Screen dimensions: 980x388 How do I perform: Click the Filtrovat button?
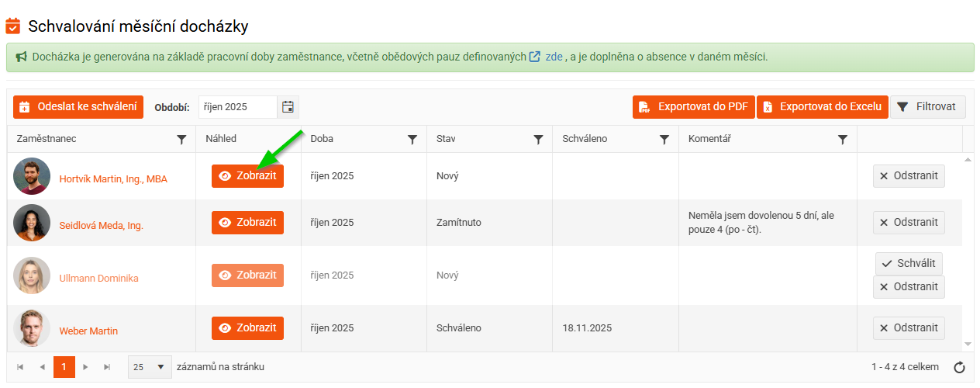(927, 107)
